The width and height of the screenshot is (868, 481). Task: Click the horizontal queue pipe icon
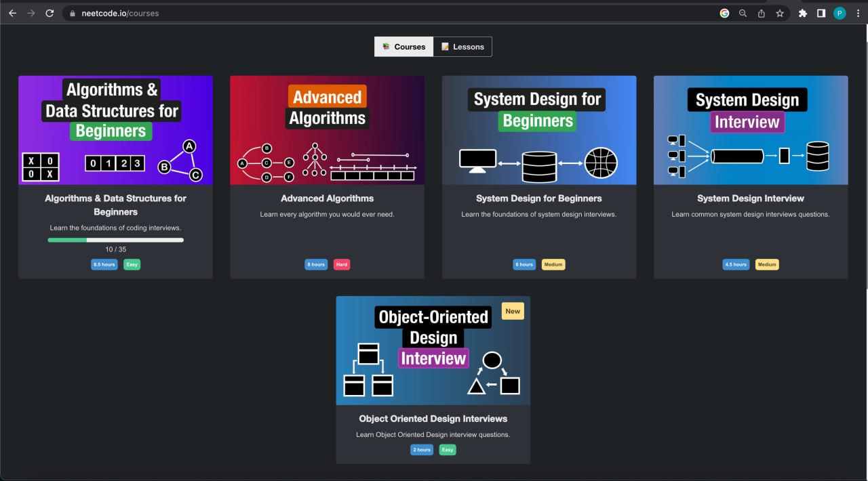coord(737,156)
